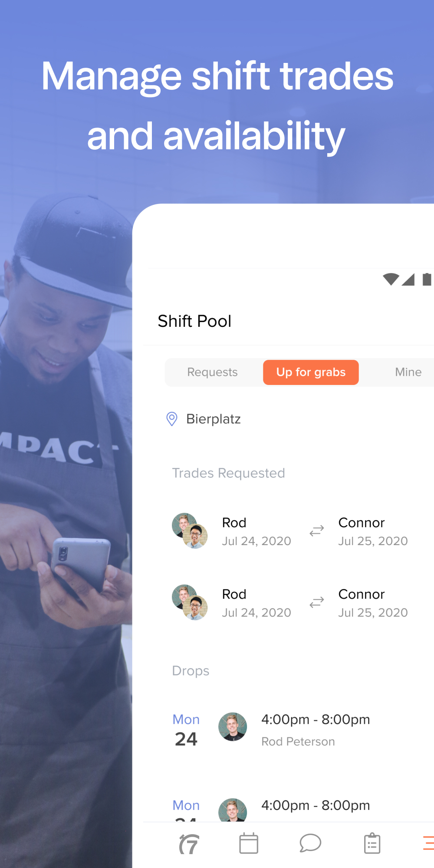Tap Rod Peterson's avatar in first drop

(233, 727)
